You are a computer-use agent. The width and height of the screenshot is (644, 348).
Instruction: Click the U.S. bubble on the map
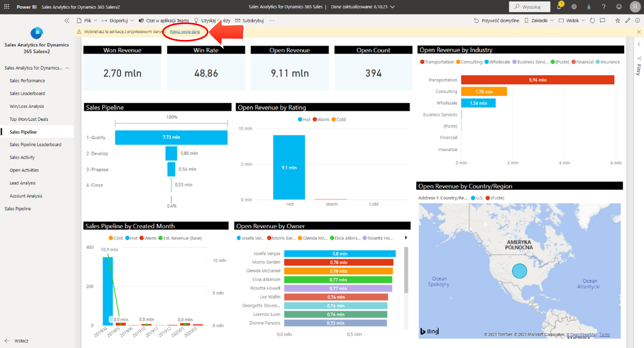(x=519, y=271)
